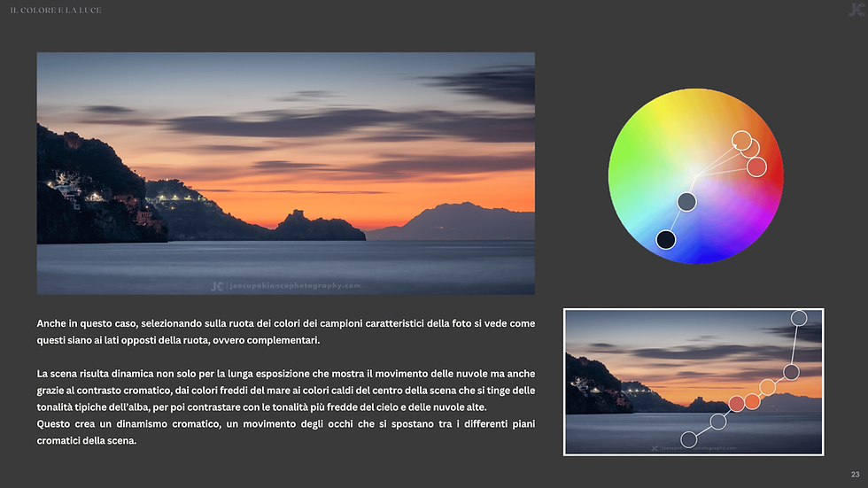Open the large sunset coast photograph
Image resolution: width=868 pixels, height=488 pixels.
(x=285, y=174)
